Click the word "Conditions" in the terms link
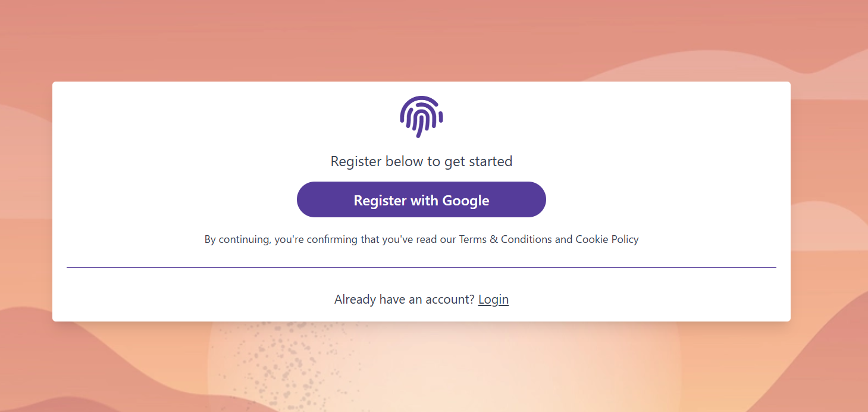868x412 pixels. coord(527,239)
